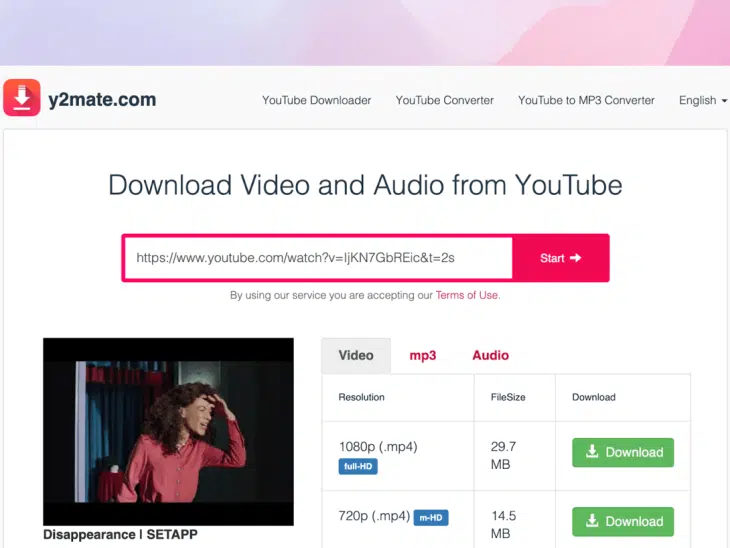Screen dimensions: 730x548
Task: Download the 720p mp4 file
Action: [x=623, y=521]
